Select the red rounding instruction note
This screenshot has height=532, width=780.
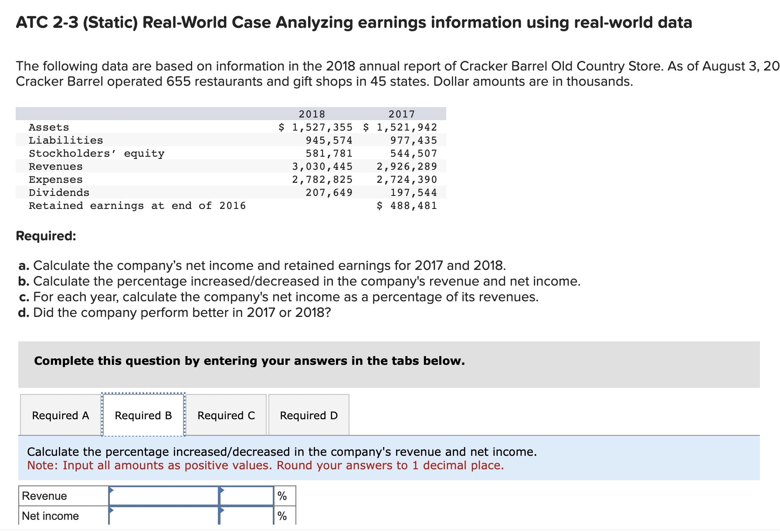[x=265, y=465]
